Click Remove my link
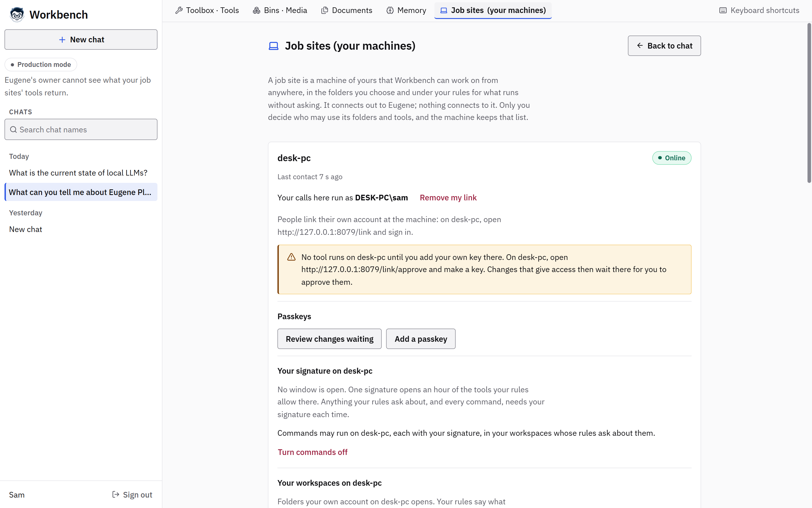812x508 pixels. [448, 198]
